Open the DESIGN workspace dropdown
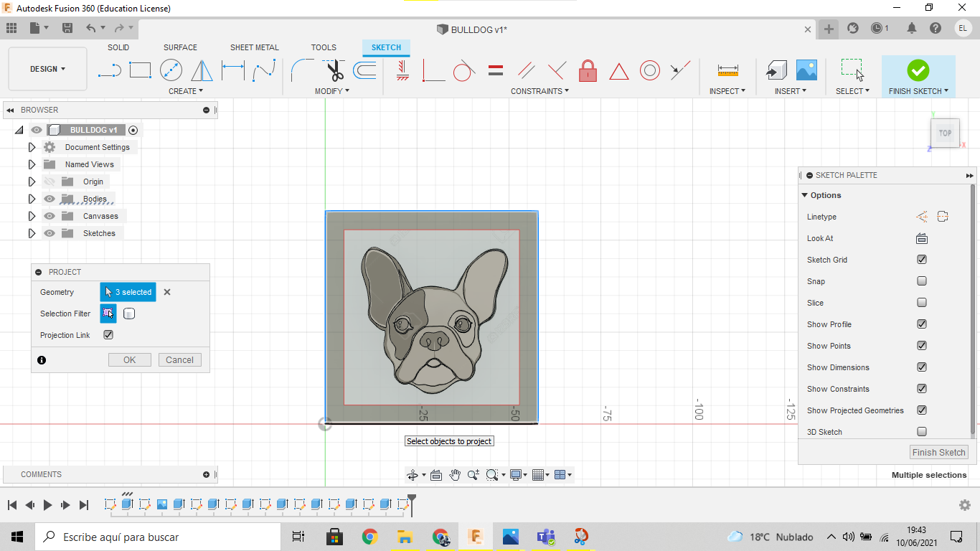This screenshot has width=980, height=551. click(x=47, y=69)
